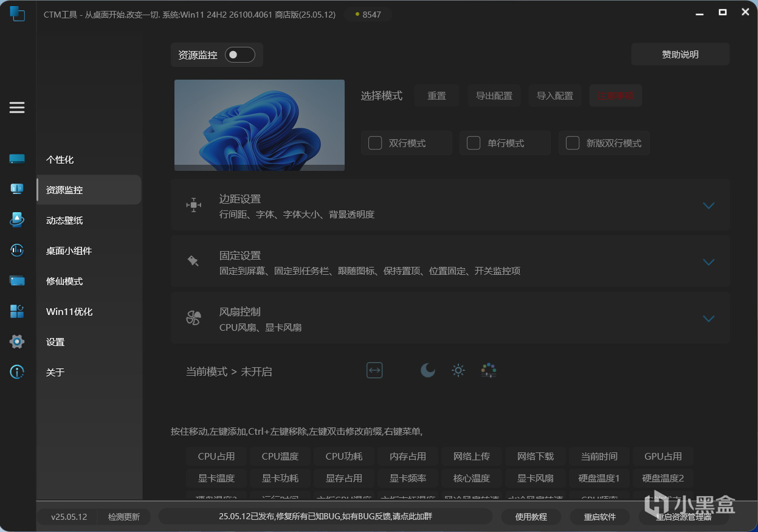Add the 当前时间 monitor item
Image resolution: width=758 pixels, height=532 pixels.
599,456
